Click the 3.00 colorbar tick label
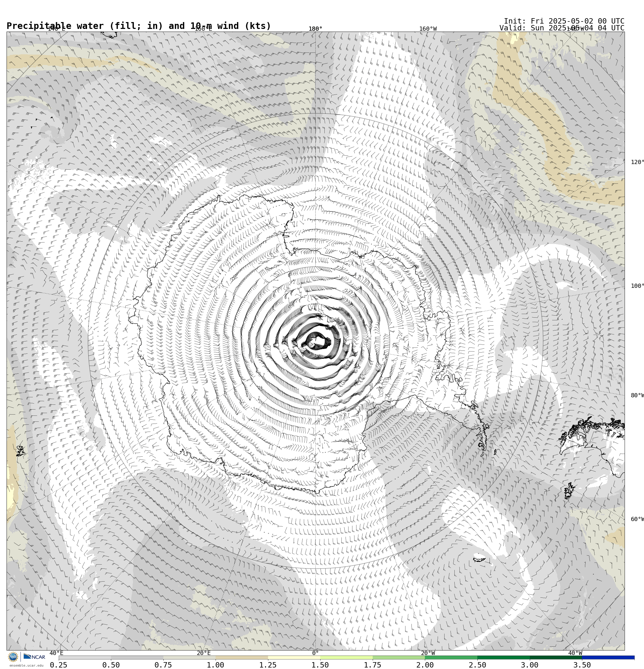644x669 pixels. 530,665
